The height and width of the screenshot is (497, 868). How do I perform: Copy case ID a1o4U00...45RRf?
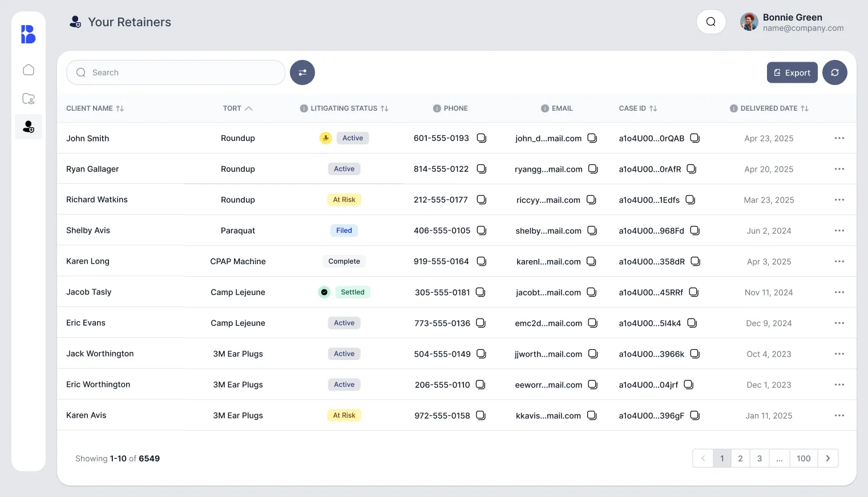tap(694, 292)
